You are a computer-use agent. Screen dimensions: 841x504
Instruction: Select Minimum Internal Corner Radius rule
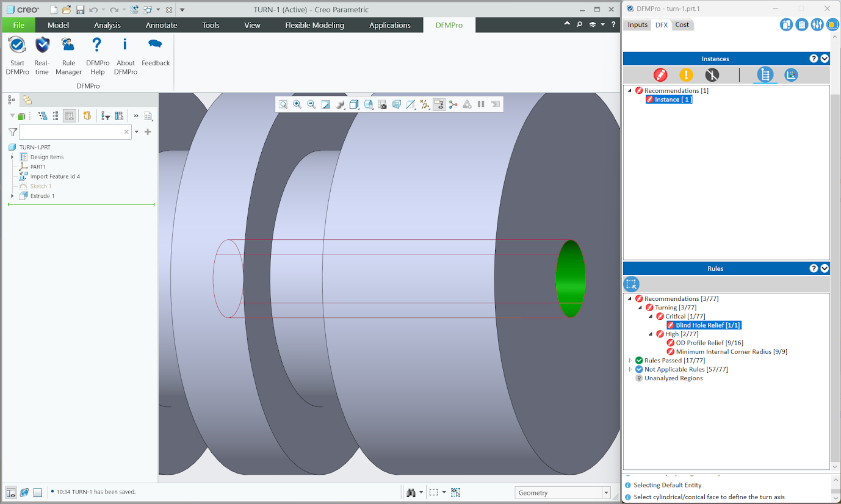pyautogui.click(x=731, y=351)
